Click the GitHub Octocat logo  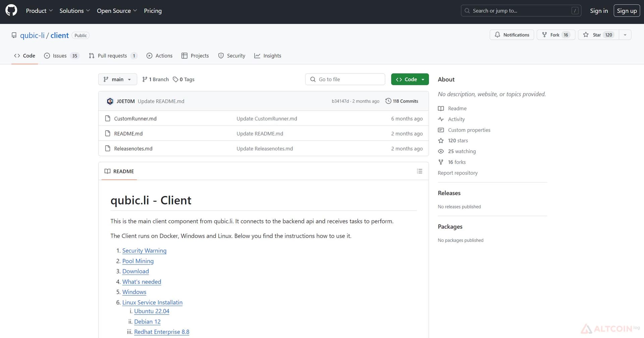(x=11, y=10)
